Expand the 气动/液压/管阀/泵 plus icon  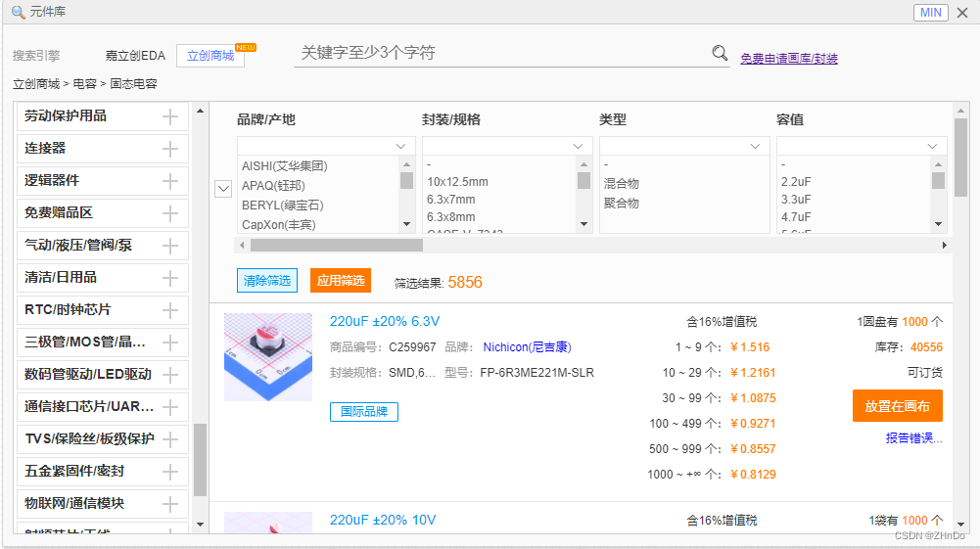[170, 246]
